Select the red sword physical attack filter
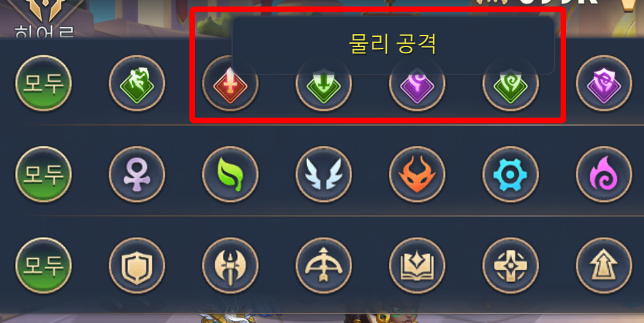Viewport: 644px width, 323px height. [230, 83]
